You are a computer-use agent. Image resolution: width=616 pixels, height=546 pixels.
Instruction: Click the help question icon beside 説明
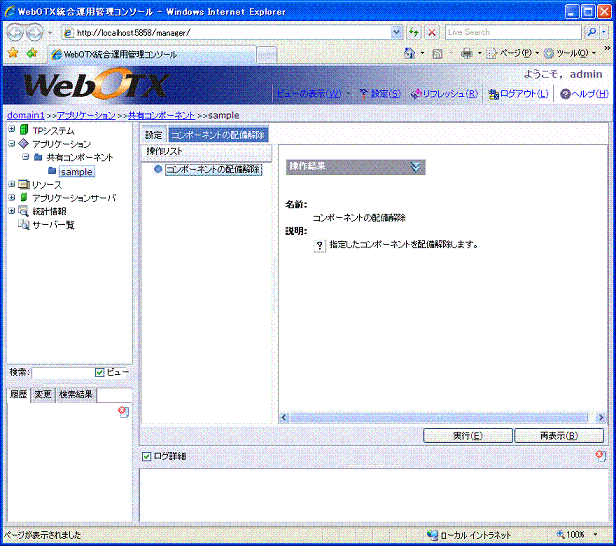point(319,244)
